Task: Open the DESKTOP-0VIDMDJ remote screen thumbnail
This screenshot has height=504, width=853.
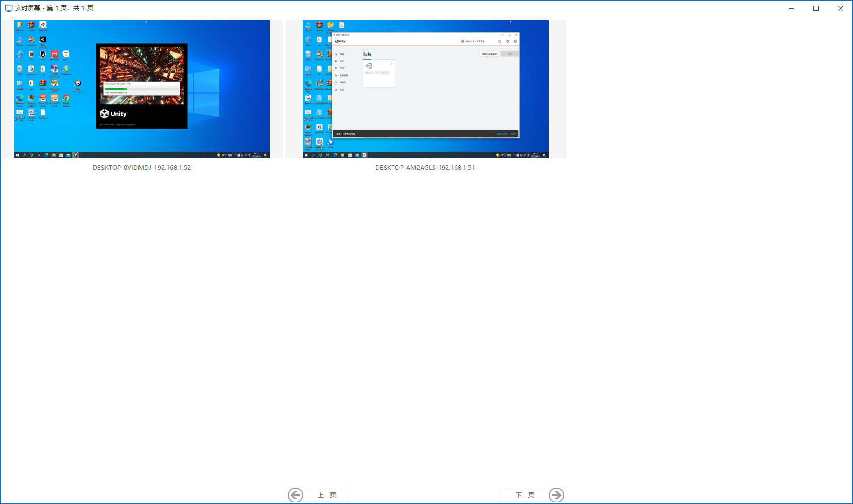Action: pos(142,89)
